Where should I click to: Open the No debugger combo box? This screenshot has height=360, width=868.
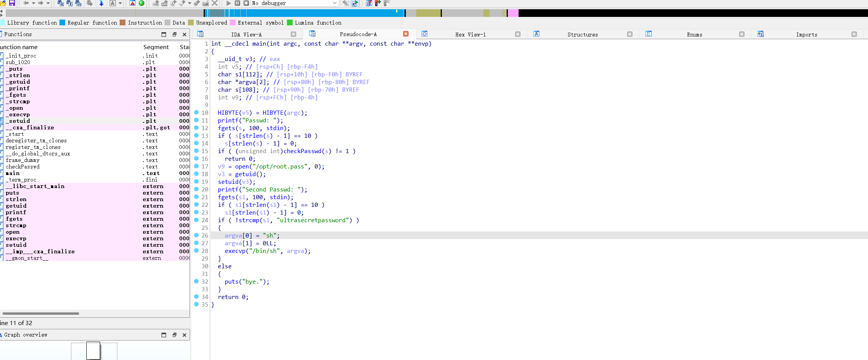[x=295, y=3]
